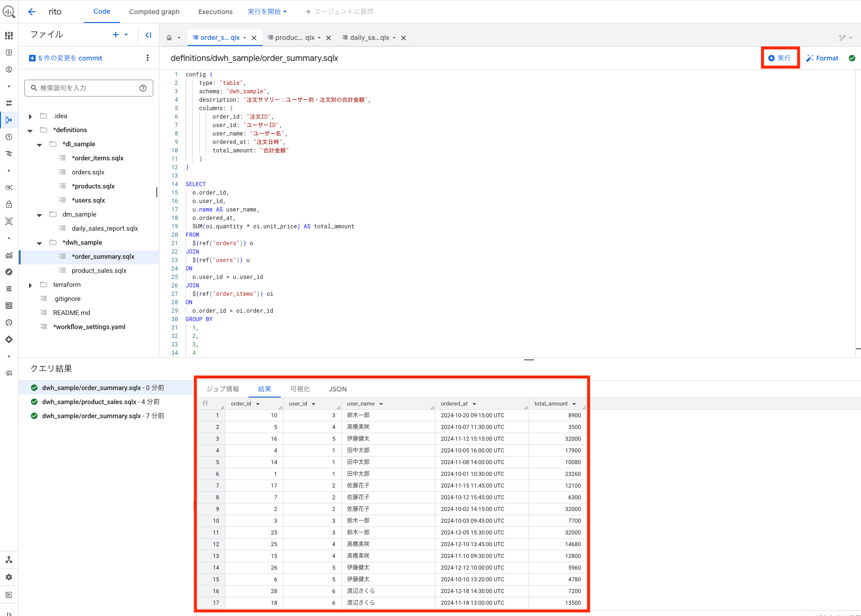Viewport: 861px width, 616px height.
Task: Open the 実行を開始 dropdown
Action: click(x=267, y=12)
